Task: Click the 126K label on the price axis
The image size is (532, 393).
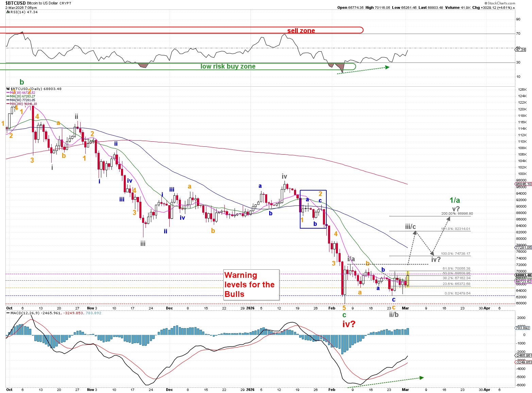Action: pos(522,90)
